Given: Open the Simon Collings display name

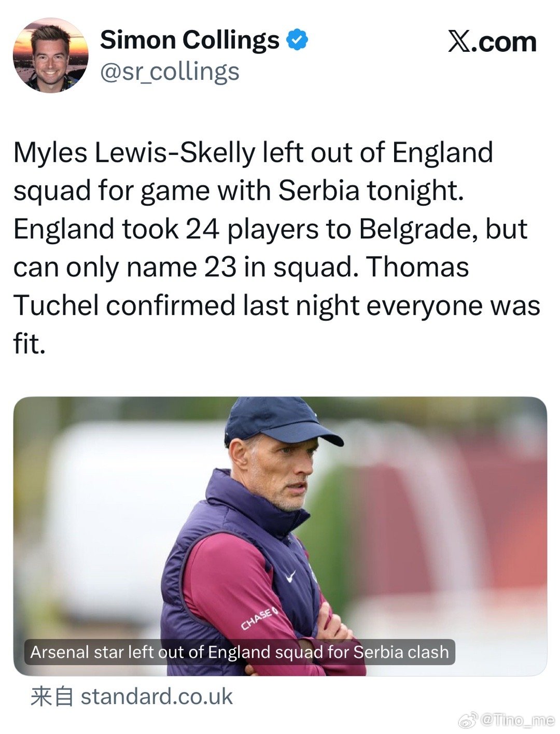Looking at the screenshot, I should point(190,40).
